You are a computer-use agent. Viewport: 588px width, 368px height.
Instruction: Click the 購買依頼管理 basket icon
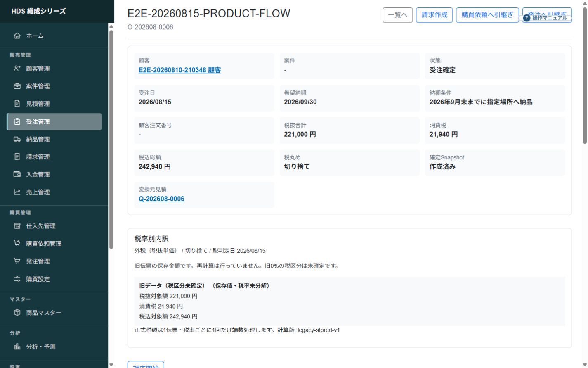[x=17, y=244]
